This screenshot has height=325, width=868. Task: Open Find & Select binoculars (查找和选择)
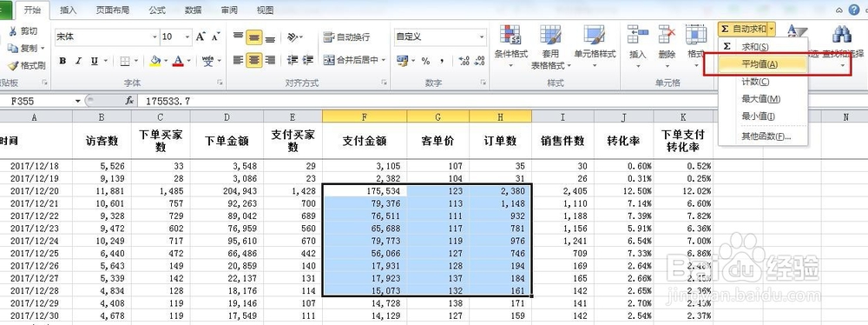[841, 47]
